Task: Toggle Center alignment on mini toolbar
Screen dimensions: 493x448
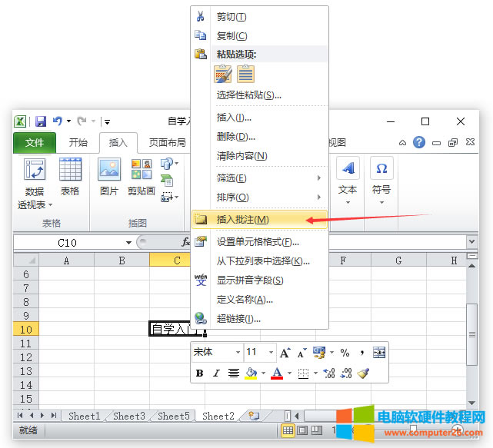Action: (234, 373)
